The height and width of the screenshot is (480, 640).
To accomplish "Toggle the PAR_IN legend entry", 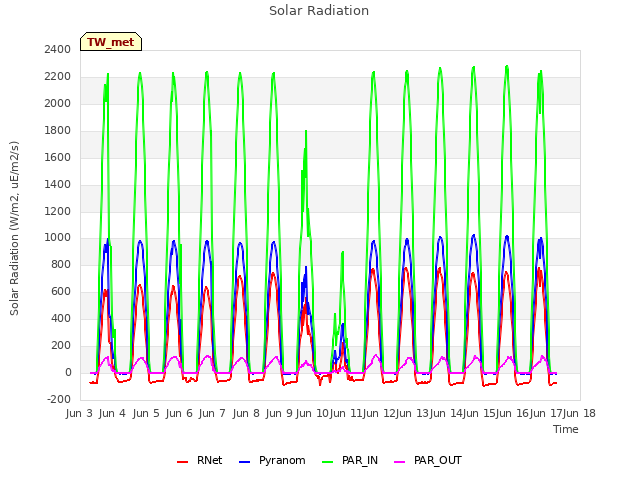I will (x=350, y=460).
